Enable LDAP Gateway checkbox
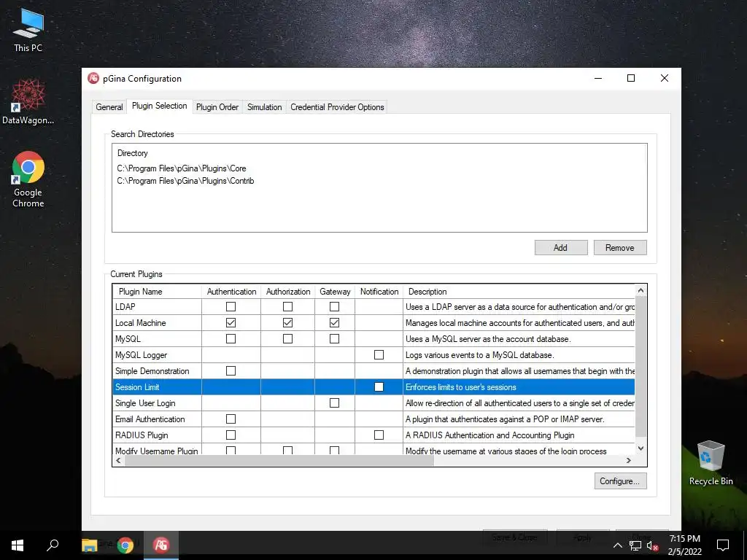 pyautogui.click(x=334, y=307)
